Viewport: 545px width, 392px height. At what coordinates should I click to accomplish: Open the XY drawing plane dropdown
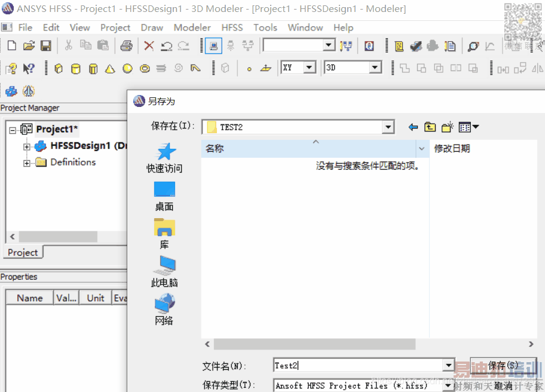[x=309, y=68]
